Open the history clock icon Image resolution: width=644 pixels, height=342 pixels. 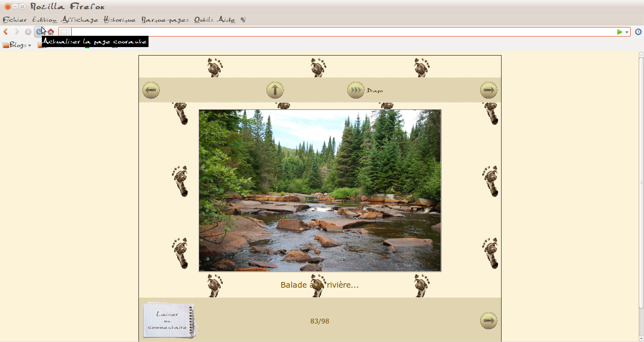coord(638,32)
